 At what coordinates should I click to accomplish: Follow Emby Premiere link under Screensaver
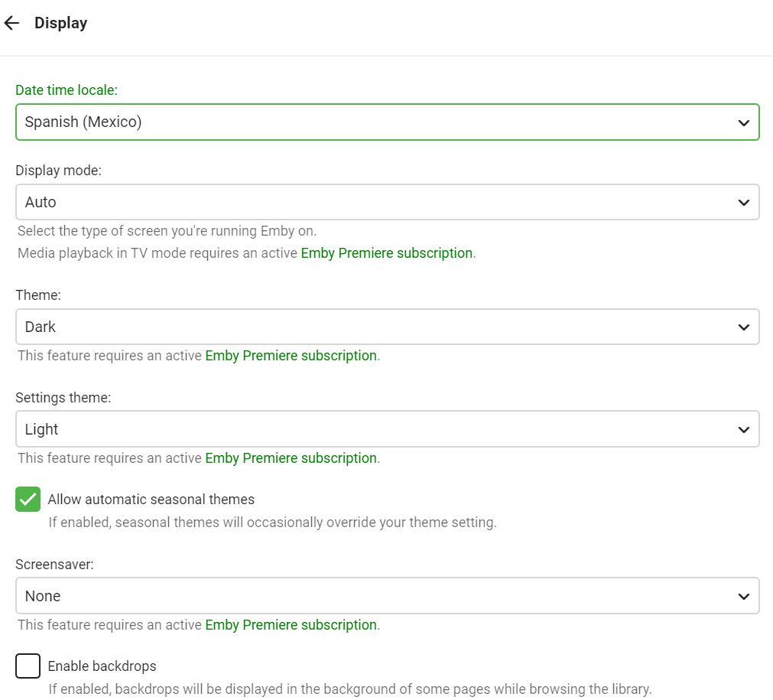coord(291,625)
